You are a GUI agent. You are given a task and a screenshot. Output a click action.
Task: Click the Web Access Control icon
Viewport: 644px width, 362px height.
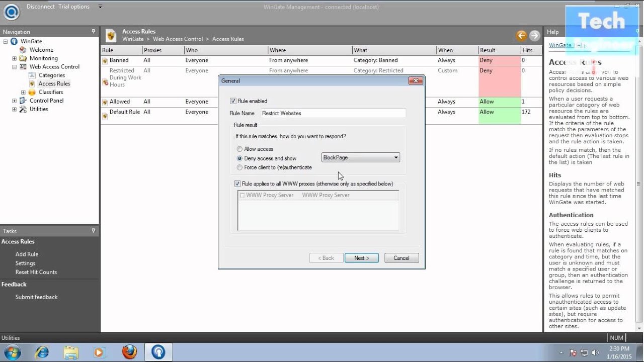click(x=23, y=66)
